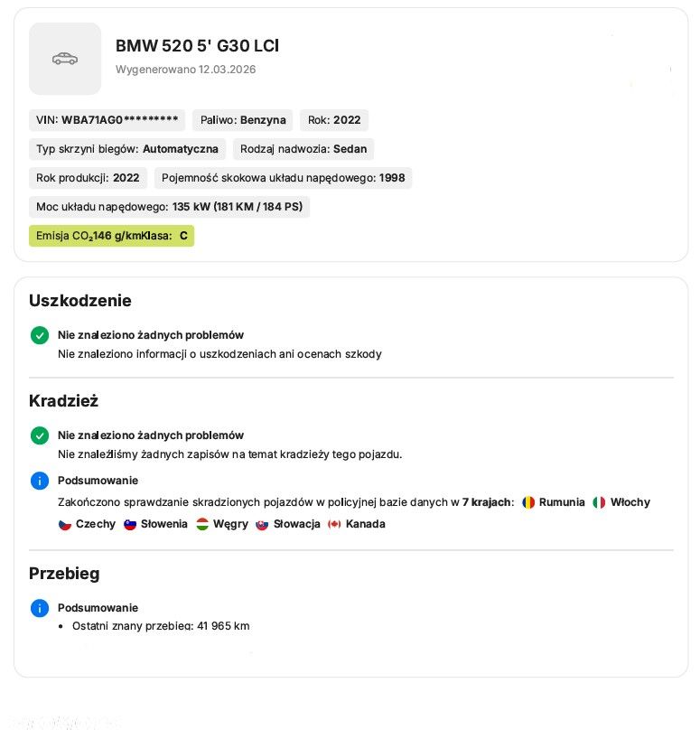The width and height of the screenshot is (700, 739).
Task: Click the Paliwo: Benzyna tag
Action: [x=243, y=120]
